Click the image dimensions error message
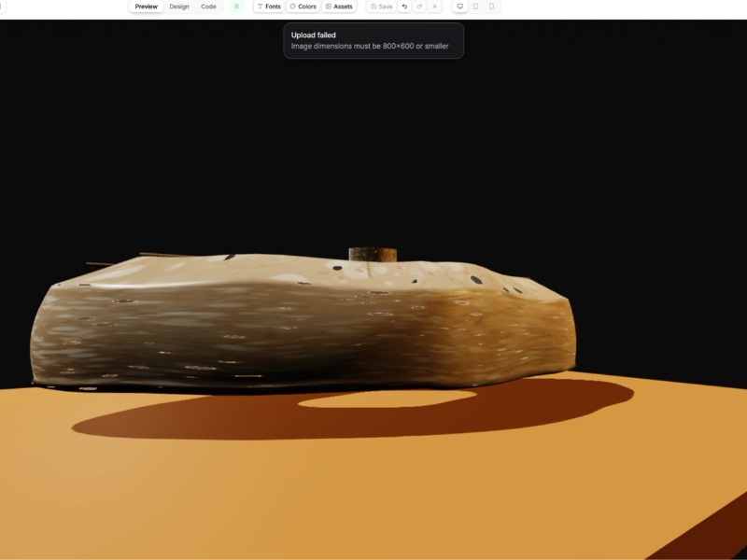 tap(369, 46)
